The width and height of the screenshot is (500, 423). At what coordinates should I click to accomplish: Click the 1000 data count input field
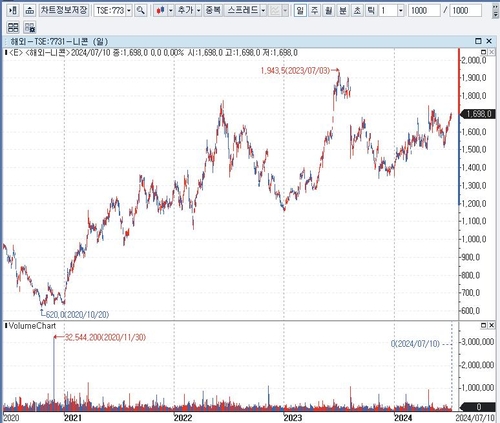tap(424, 11)
